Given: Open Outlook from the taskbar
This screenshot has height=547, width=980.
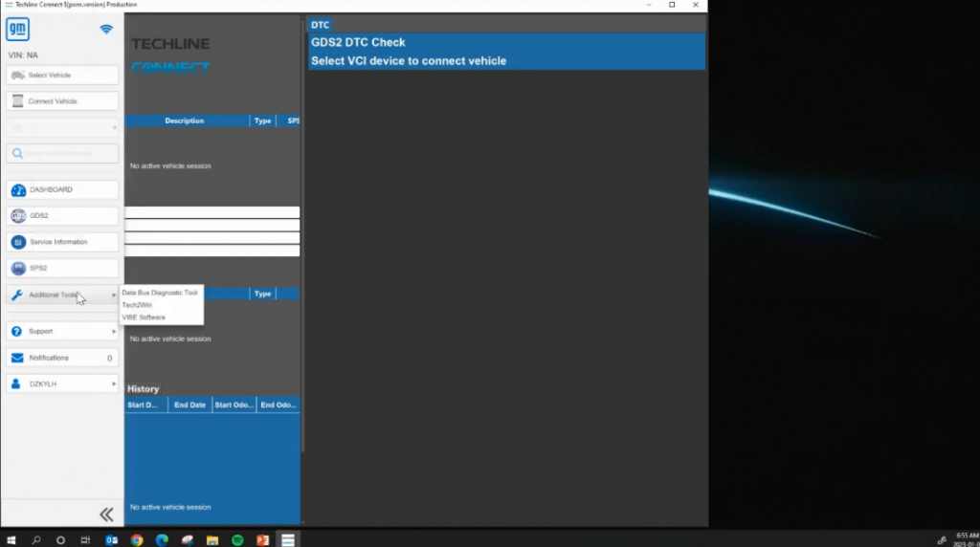Looking at the screenshot, I should 111,540.
